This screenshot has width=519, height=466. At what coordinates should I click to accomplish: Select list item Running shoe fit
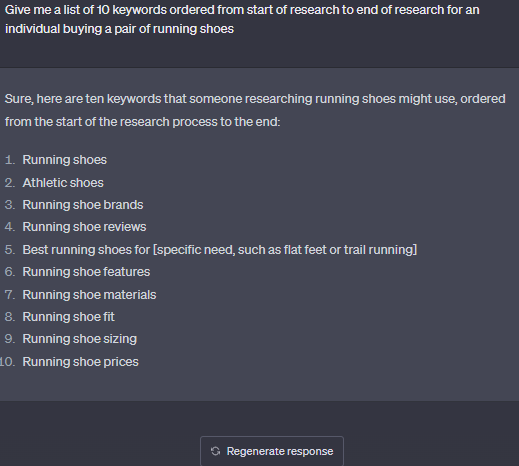pos(69,317)
